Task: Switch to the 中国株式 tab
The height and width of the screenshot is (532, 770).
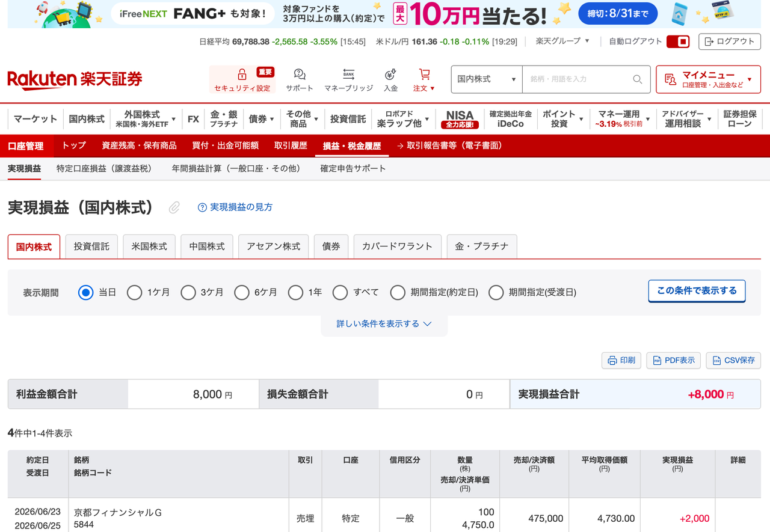Action: point(207,246)
